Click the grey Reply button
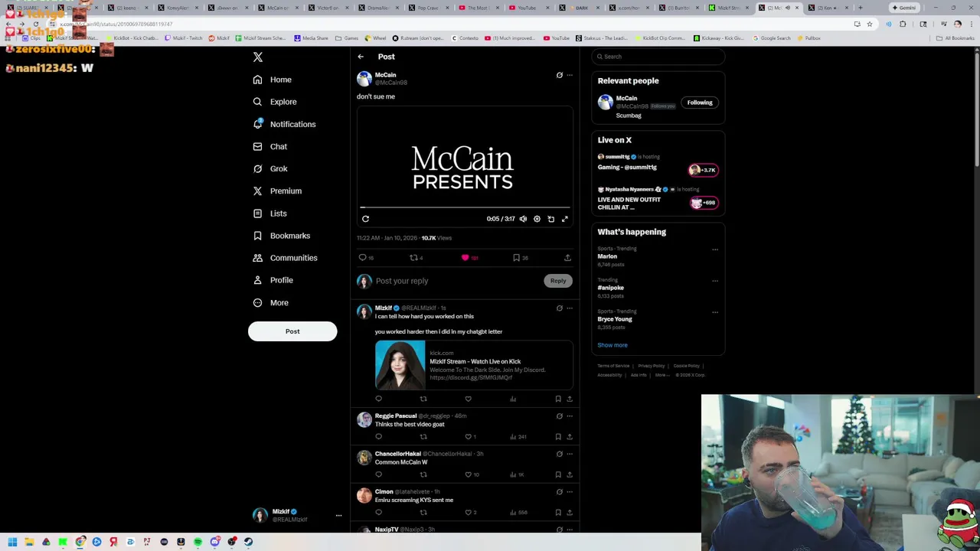Image resolution: width=980 pixels, height=551 pixels. point(558,281)
